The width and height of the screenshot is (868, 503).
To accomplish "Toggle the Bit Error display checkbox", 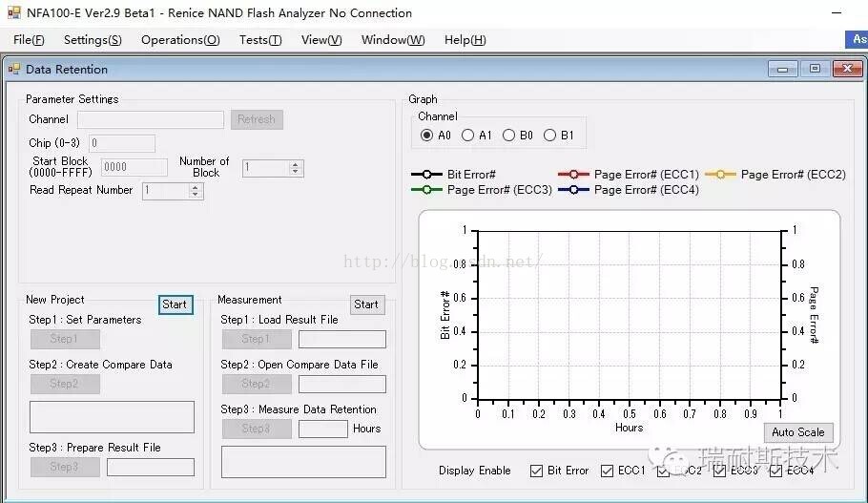I will 536,471.
